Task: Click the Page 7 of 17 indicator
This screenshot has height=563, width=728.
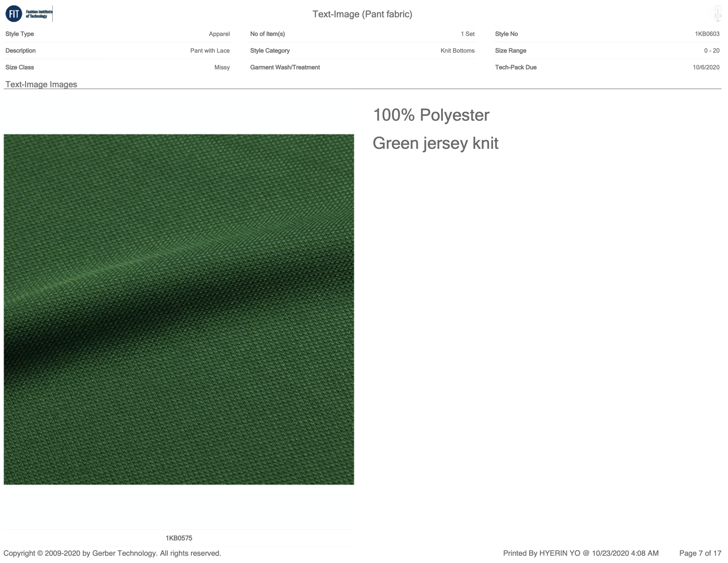Action: 700,553
